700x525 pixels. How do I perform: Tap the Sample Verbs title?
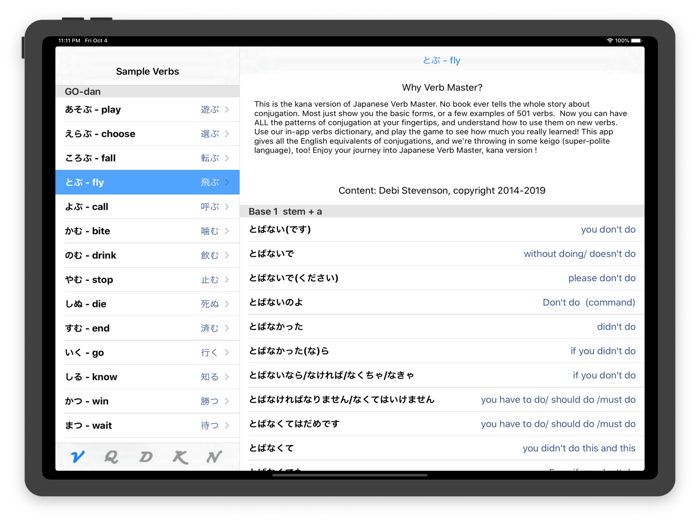tap(147, 71)
